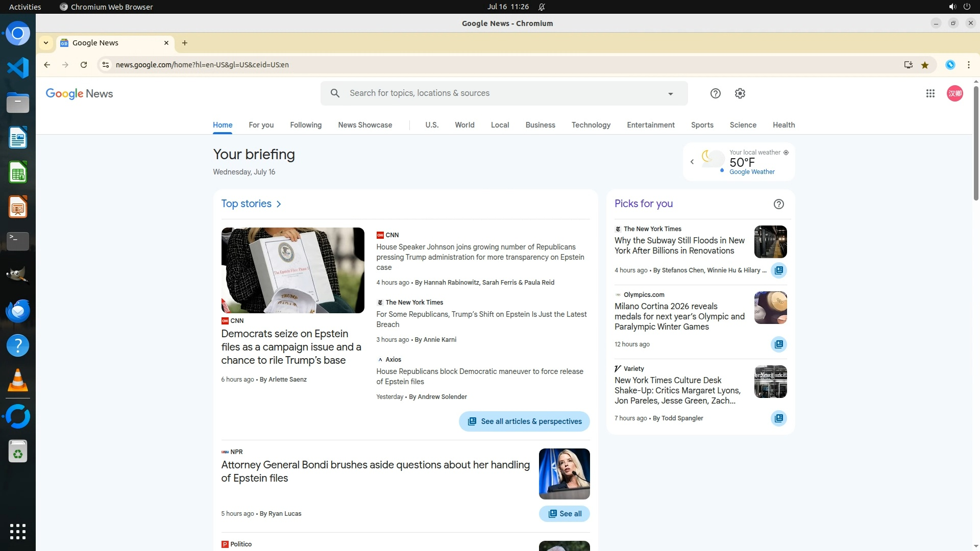The width and height of the screenshot is (980, 551).
Task: Reload the Google News page
Action: click(x=84, y=65)
